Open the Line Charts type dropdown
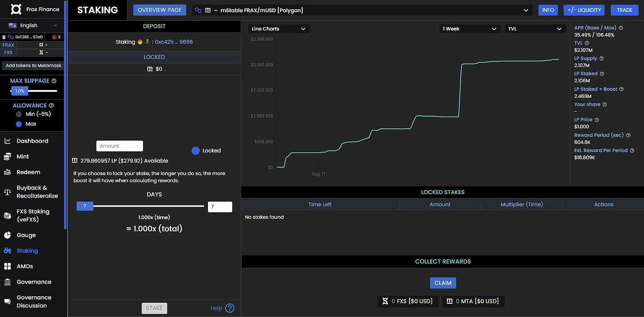The height and width of the screenshot is (317, 644). point(279,28)
